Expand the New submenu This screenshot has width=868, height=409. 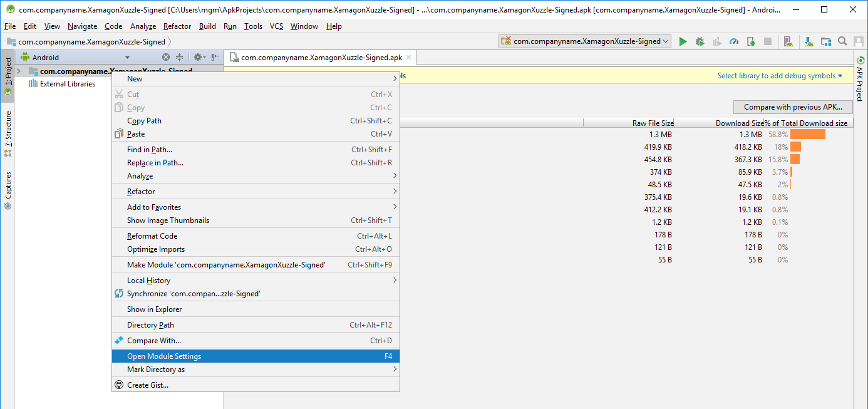256,79
